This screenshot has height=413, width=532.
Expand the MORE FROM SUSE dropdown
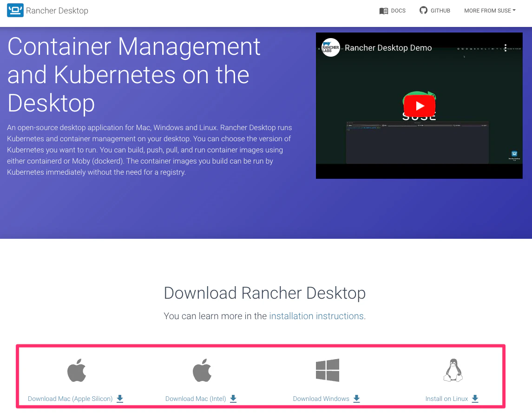490,11
